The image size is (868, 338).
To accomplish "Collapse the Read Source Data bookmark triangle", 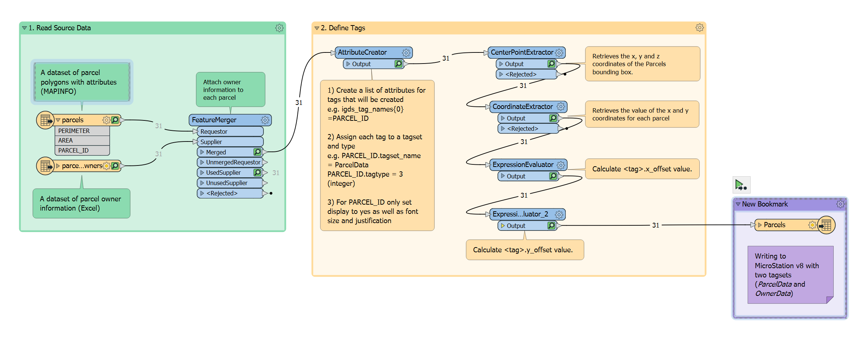I will tap(24, 28).
